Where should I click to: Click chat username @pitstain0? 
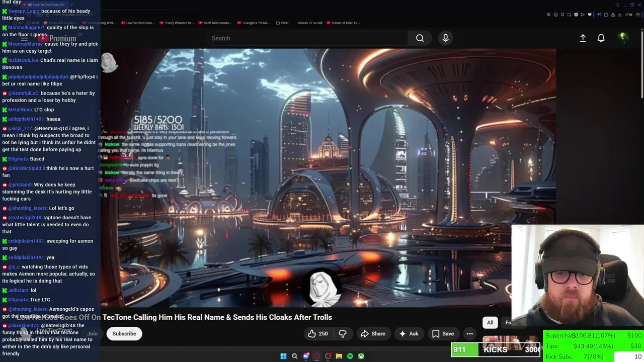(20, 185)
